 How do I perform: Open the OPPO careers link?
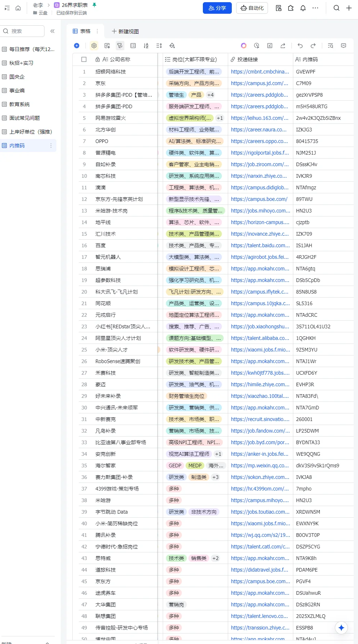(260, 141)
